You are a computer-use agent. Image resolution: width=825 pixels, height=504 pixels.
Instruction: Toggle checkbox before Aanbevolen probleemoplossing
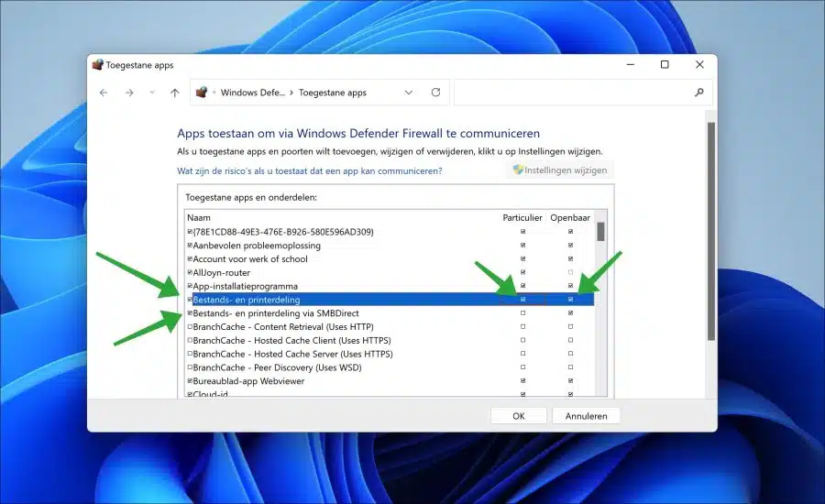click(190, 246)
